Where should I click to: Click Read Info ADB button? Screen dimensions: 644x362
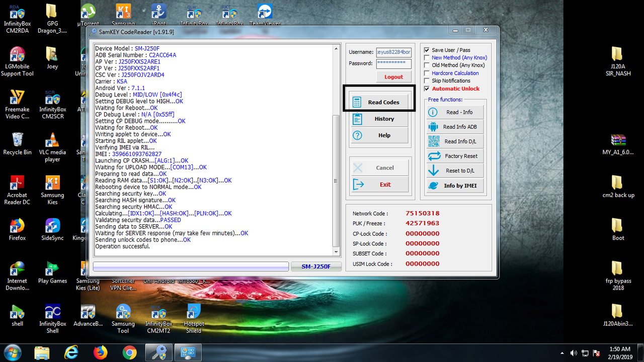[455, 127]
